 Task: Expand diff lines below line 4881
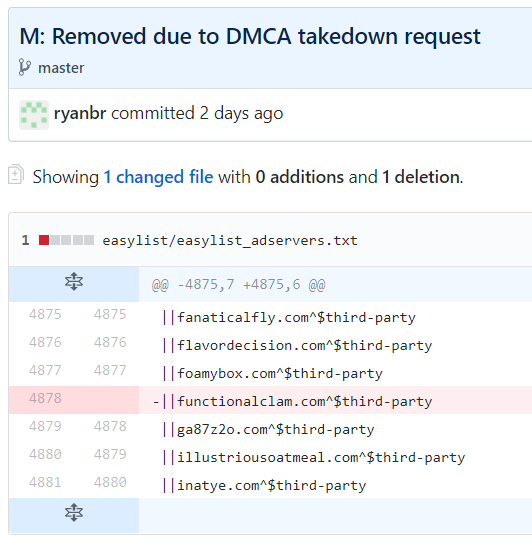click(74, 513)
